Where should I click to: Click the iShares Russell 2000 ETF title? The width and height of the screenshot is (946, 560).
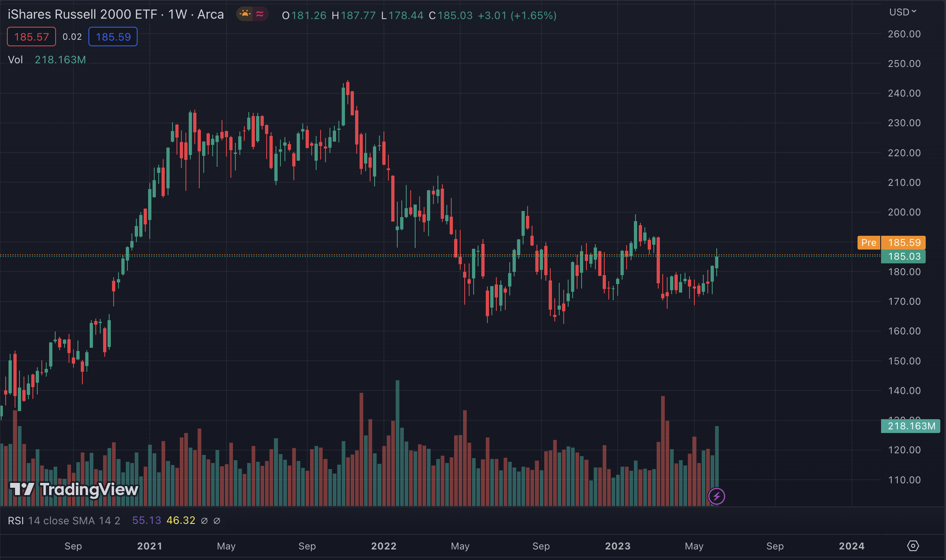point(82,15)
